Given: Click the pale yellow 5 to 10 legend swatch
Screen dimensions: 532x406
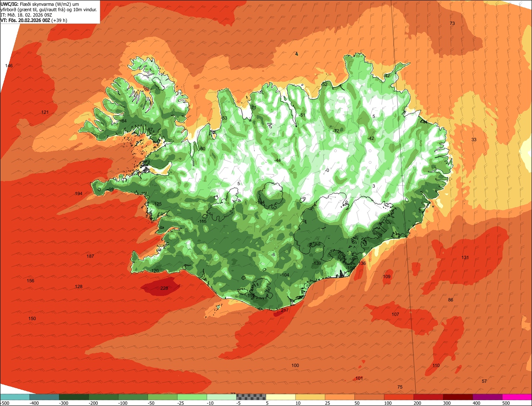Looking at the screenshot, I should [x=281, y=397].
